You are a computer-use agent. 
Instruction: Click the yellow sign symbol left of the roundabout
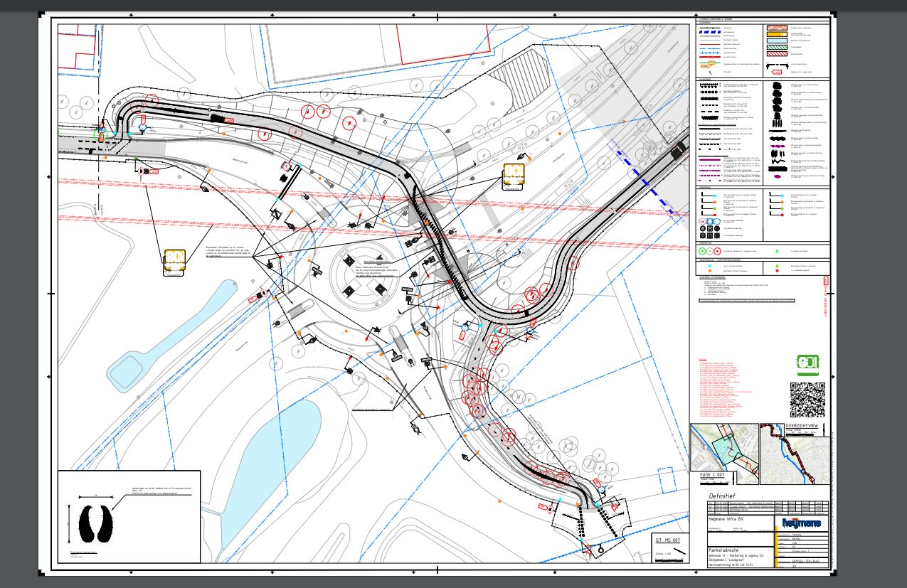(x=175, y=261)
